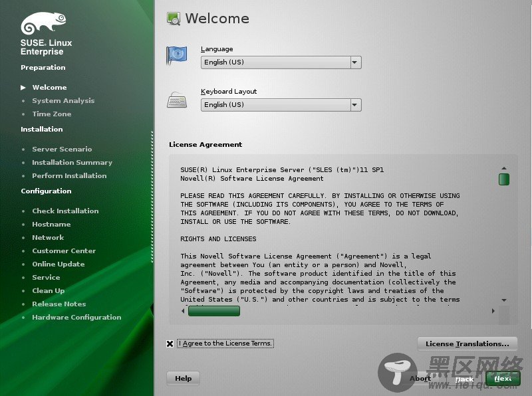Click the arrow marker beside Welcome step
Viewport: 532px width, 396px height.
(23, 88)
